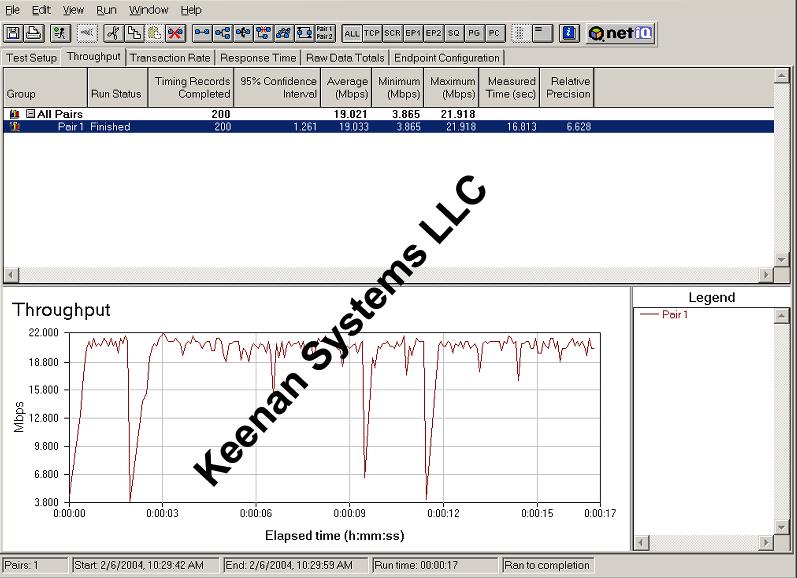Open the Window menu
This screenshot has height=578, width=797.
point(148,10)
